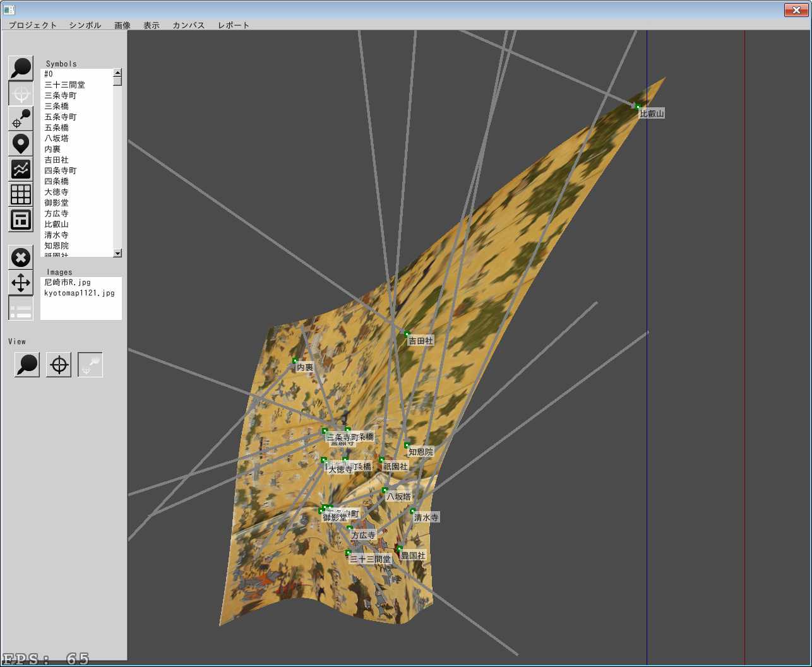The width and height of the screenshot is (812, 667).
Task: Select the four-arrow move tool
Action: (x=21, y=283)
